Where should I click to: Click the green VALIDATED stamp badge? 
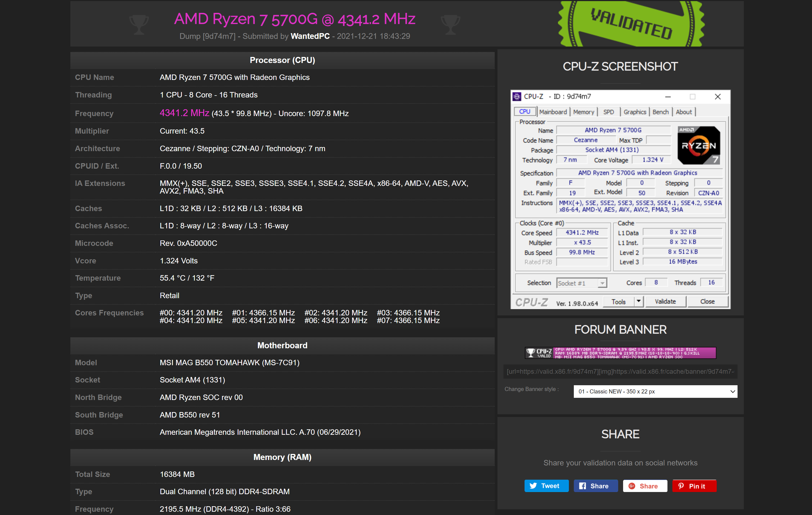(631, 24)
